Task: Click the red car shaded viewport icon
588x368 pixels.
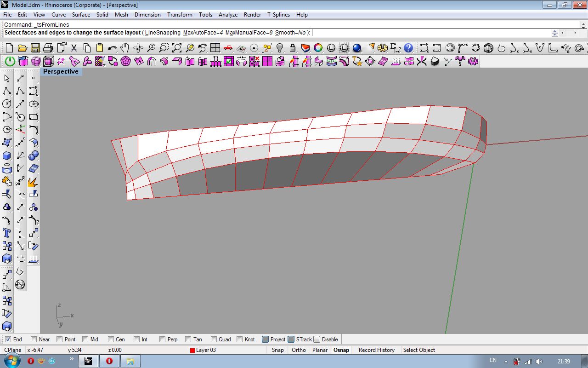Action: tap(228, 48)
